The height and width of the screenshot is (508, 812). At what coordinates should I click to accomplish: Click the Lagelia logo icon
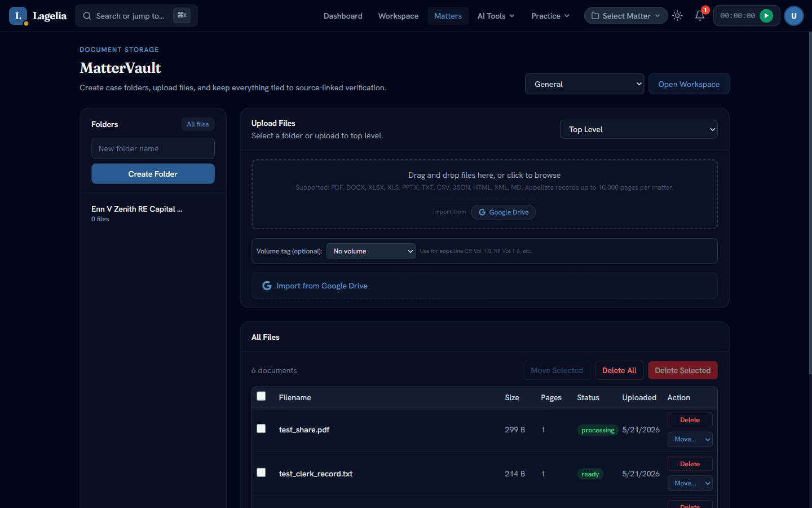(x=18, y=16)
